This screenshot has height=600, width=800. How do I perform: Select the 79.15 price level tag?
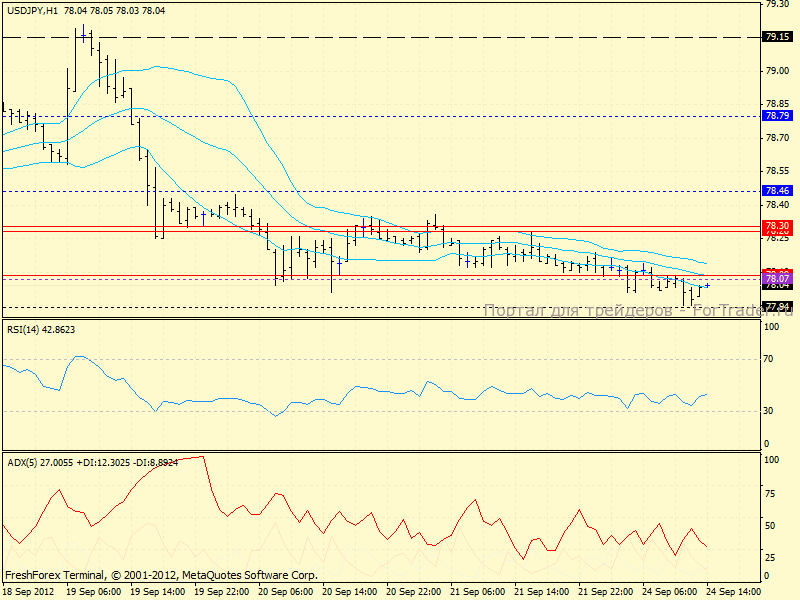click(x=777, y=37)
